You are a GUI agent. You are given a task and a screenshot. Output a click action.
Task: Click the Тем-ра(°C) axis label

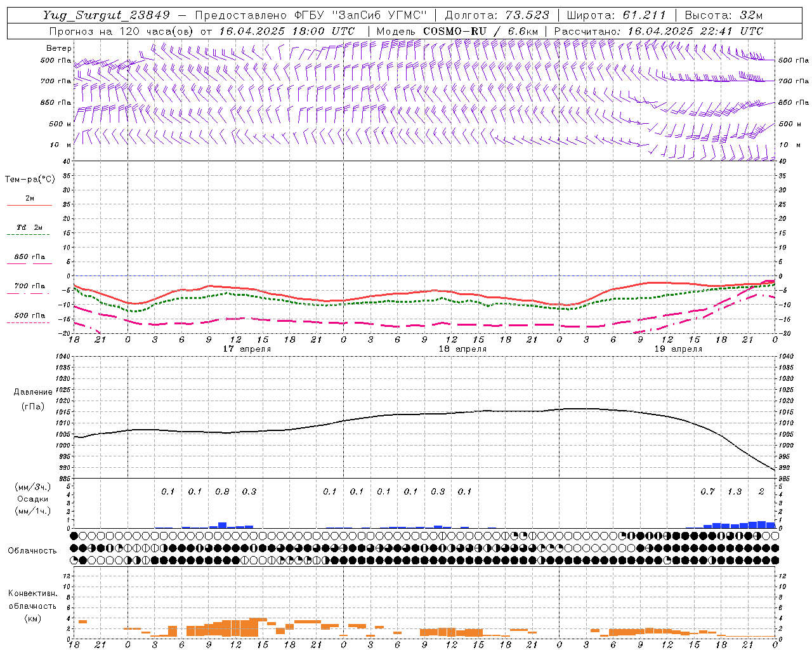(x=30, y=180)
